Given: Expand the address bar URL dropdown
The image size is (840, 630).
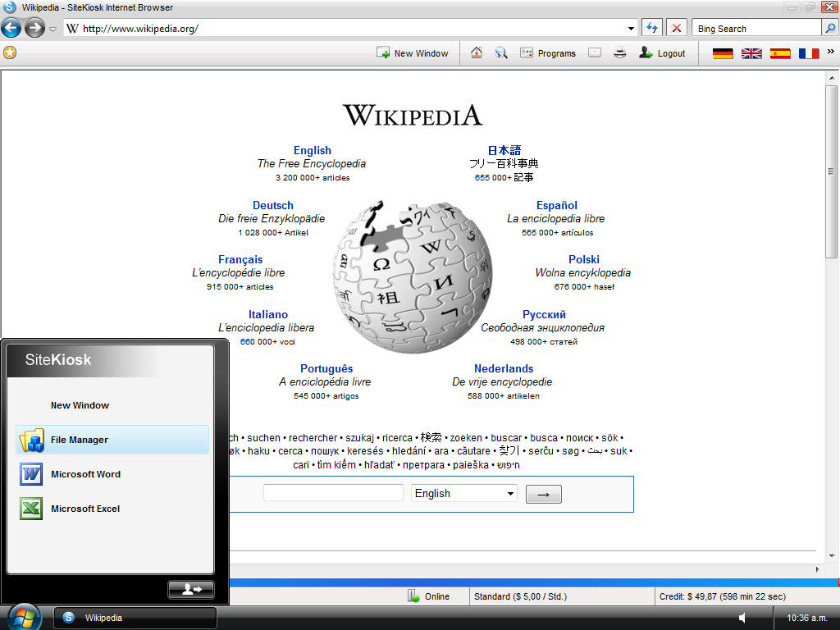Looking at the screenshot, I should (631, 29).
